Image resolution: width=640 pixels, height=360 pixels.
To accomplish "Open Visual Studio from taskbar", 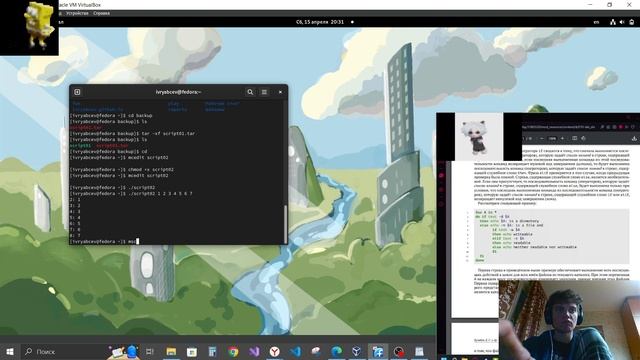I will coord(254,351).
